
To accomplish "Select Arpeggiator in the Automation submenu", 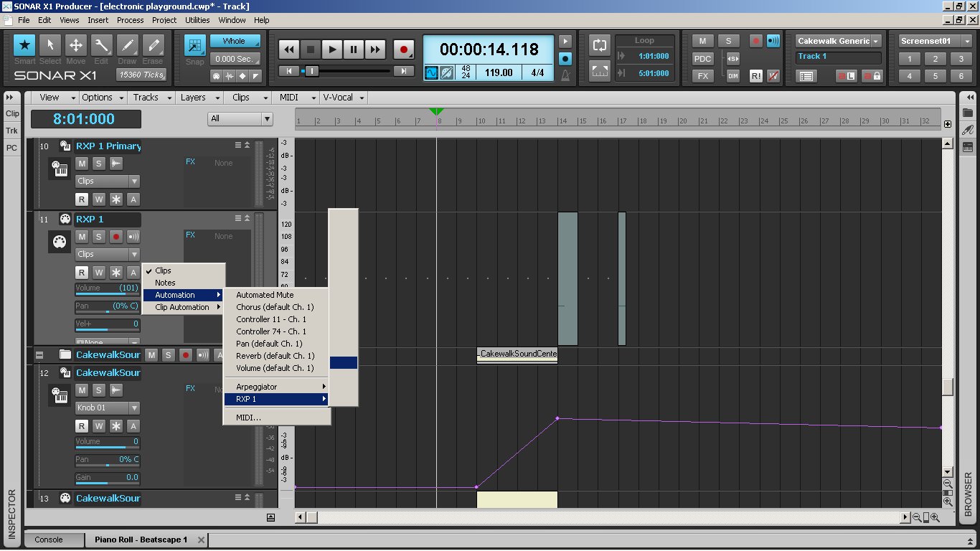I will click(x=276, y=387).
